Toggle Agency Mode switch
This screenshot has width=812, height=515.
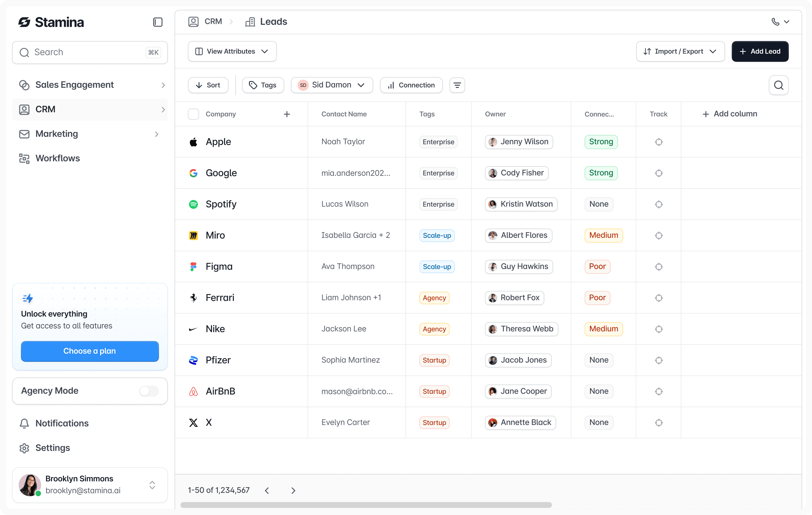click(149, 391)
